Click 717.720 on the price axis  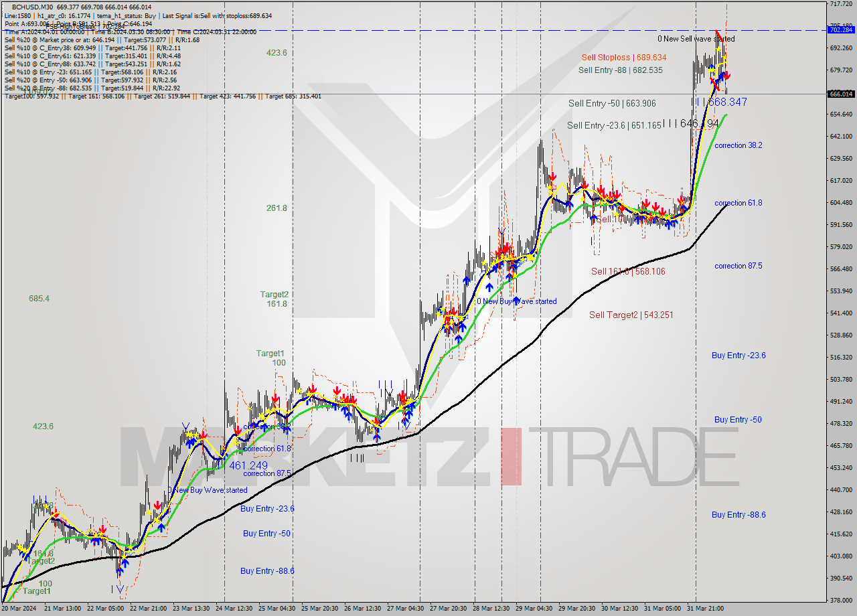tap(841, 4)
